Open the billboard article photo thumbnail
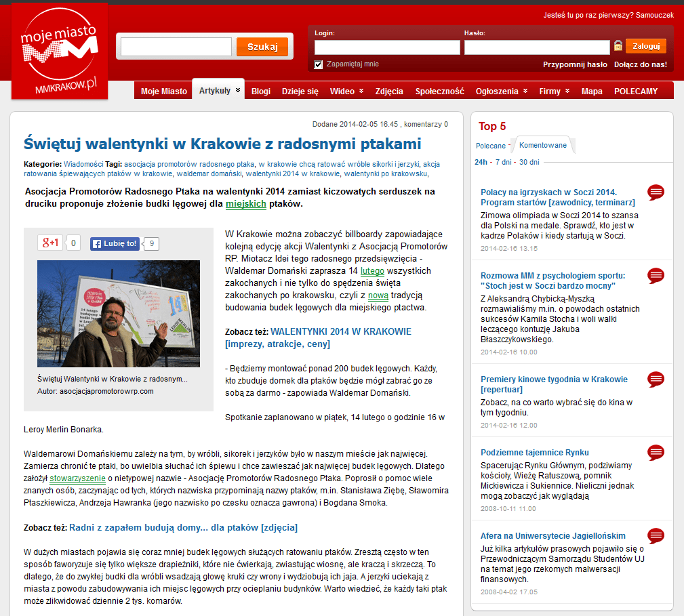Image resolution: width=684 pixels, height=616 pixels. [119, 313]
